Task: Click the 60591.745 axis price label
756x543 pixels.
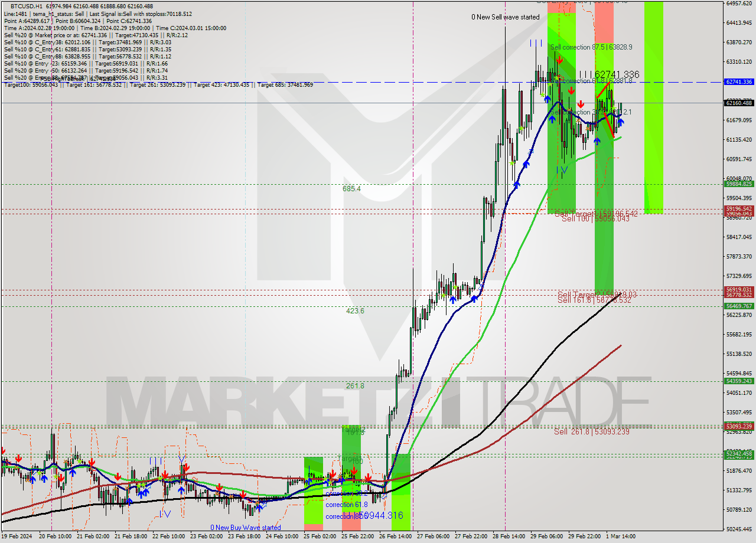Action: [739, 159]
